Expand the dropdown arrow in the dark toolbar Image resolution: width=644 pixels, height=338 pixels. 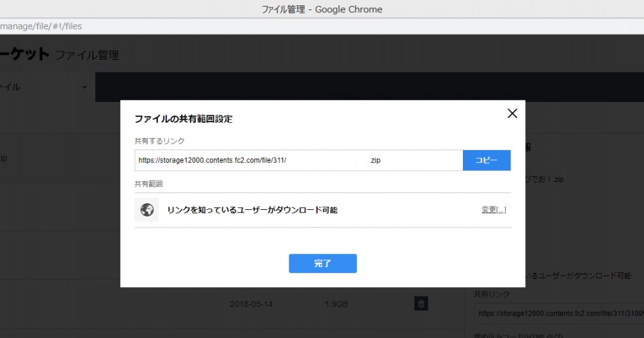click(x=85, y=87)
